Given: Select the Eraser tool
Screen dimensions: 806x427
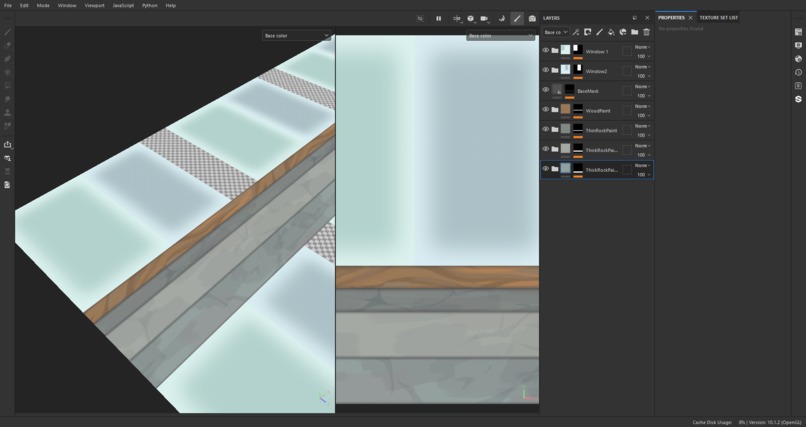Looking at the screenshot, I should tap(8, 45).
